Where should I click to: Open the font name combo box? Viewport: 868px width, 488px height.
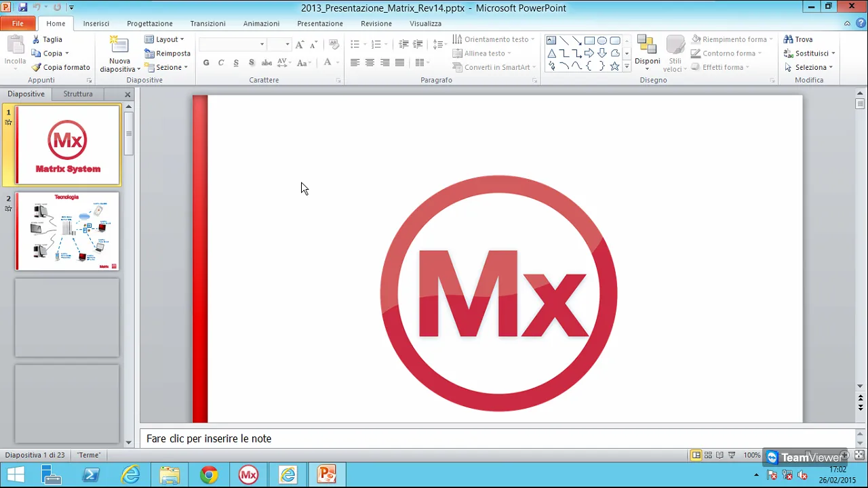(x=232, y=45)
